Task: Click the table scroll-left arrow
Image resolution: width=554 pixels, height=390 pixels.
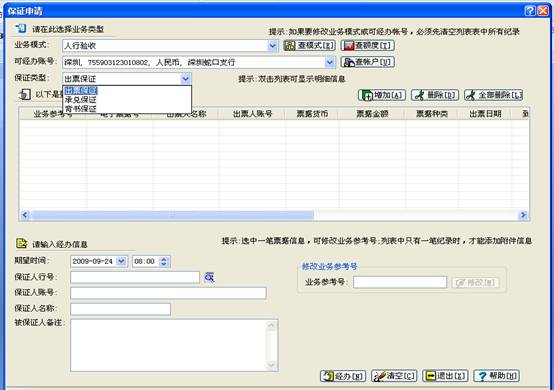Action: [25, 215]
